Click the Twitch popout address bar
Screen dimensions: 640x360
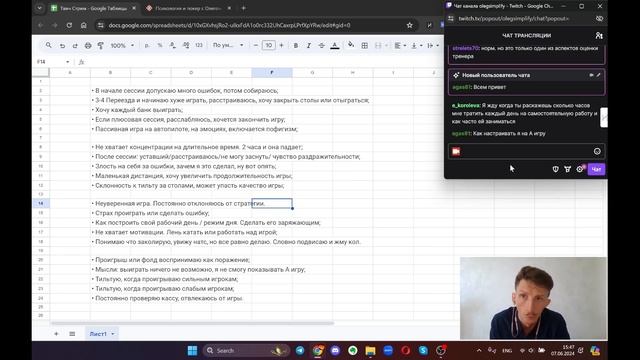coord(514,19)
